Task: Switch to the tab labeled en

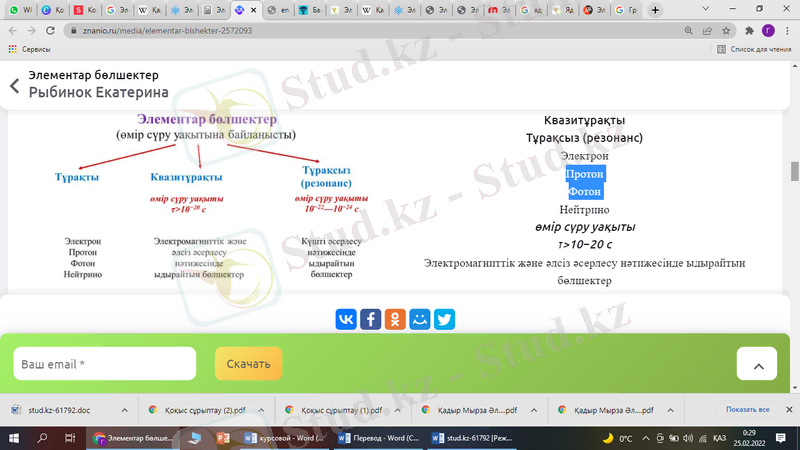Action: 279,10
